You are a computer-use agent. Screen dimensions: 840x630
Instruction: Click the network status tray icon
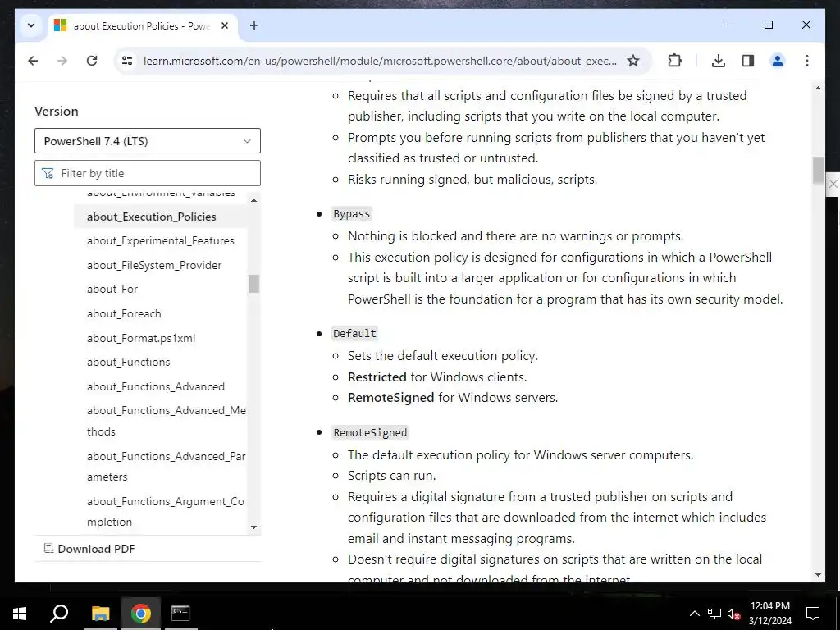[x=714, y=614]
